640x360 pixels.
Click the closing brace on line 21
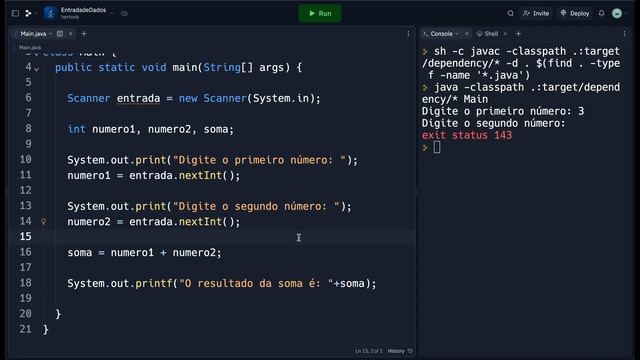pyautogui.click(x=46, y=329)
